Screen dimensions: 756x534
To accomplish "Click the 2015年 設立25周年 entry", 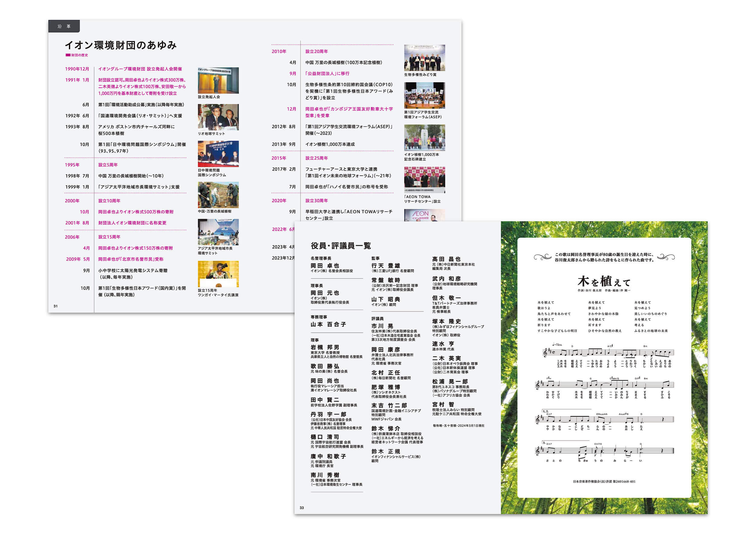I will click(316, 158).
